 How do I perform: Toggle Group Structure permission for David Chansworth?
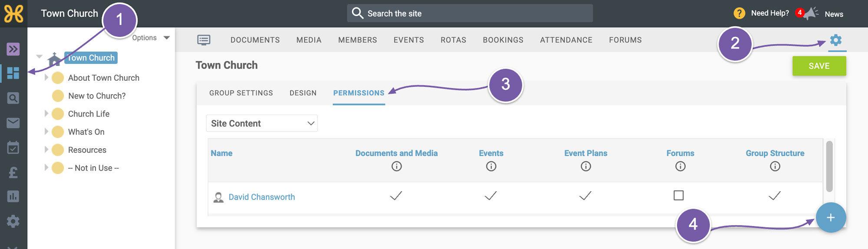(775, 196)
